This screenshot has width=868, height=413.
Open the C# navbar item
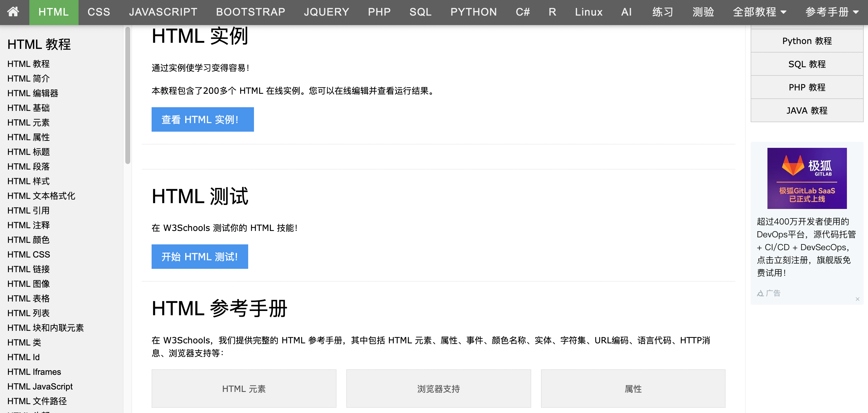(x=523, y=12)
